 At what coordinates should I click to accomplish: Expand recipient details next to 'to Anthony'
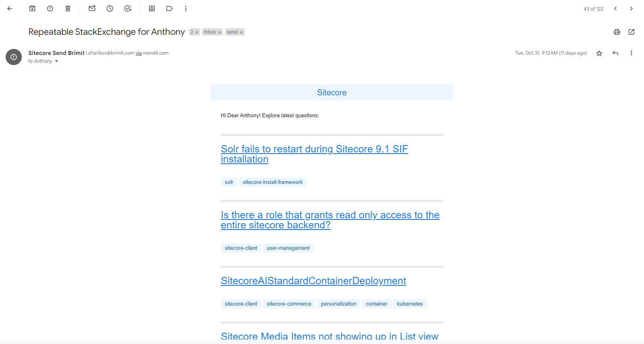tap(57, 61)
